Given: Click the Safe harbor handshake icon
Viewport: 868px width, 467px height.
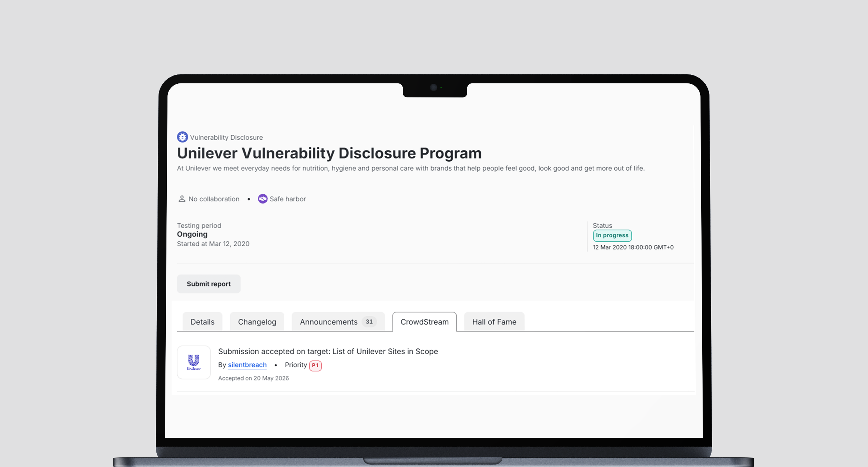Looking at the screenshot, I should click(263, 199).
